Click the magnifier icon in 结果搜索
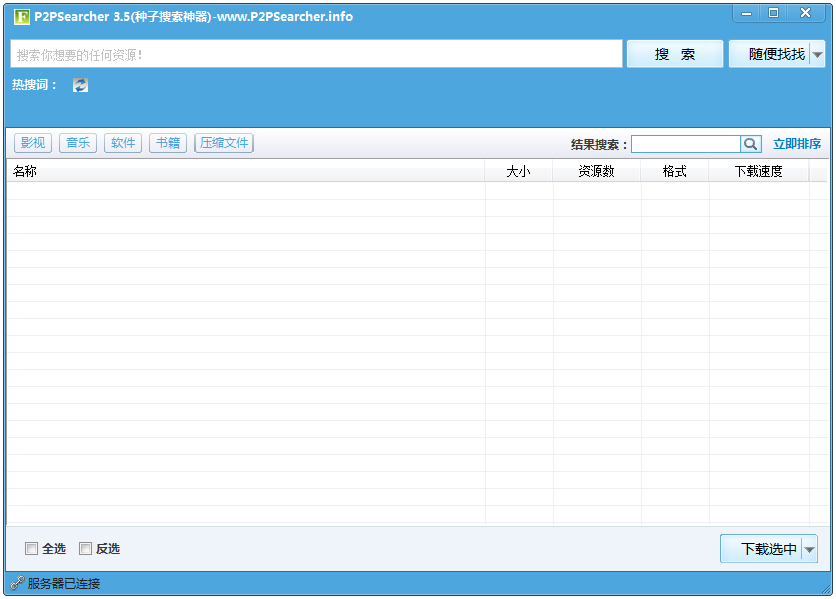This screenshot has width=836, height=599. (x=751, y=144)
